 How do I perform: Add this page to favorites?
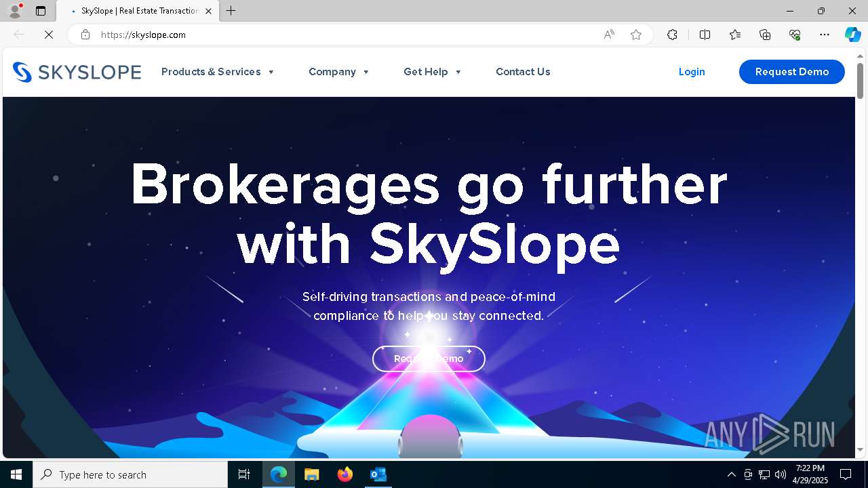pos(636,35)
